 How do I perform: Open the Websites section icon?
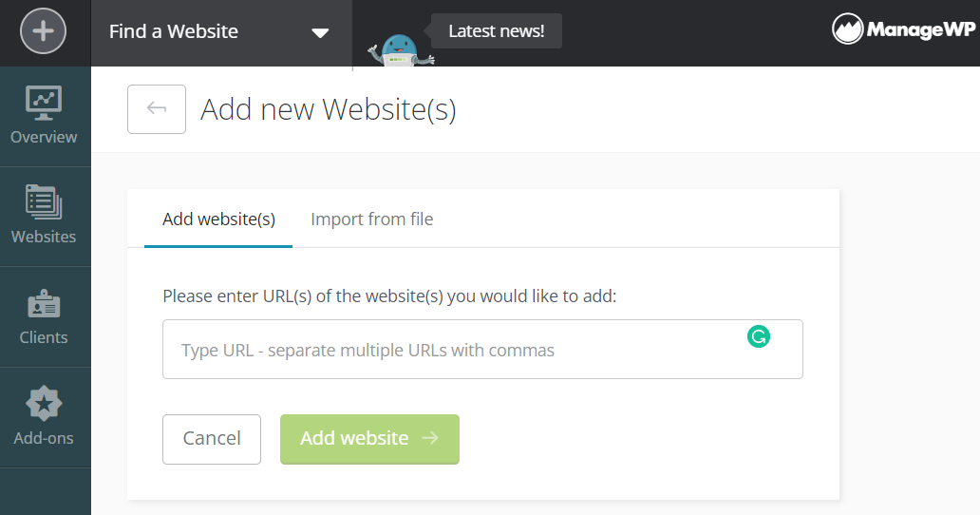(x=44, y=202)
